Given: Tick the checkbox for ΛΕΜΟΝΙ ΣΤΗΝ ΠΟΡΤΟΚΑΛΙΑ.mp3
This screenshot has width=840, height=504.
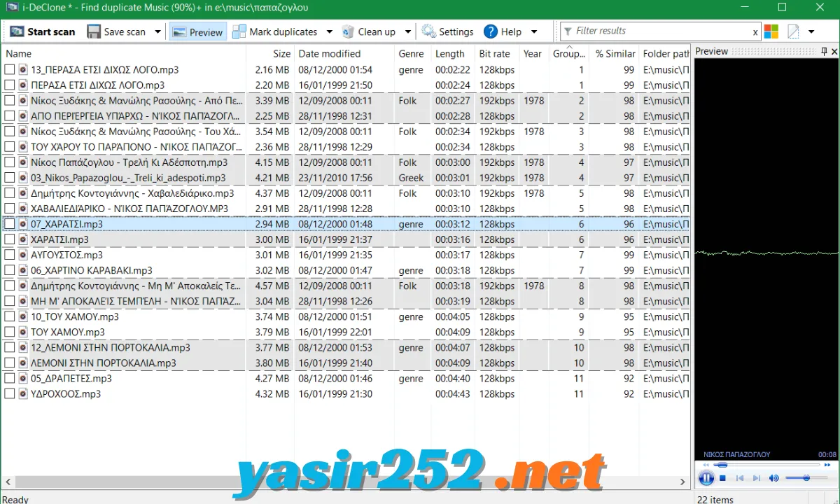Looking at the screenshot, I should tap(10, 363).
